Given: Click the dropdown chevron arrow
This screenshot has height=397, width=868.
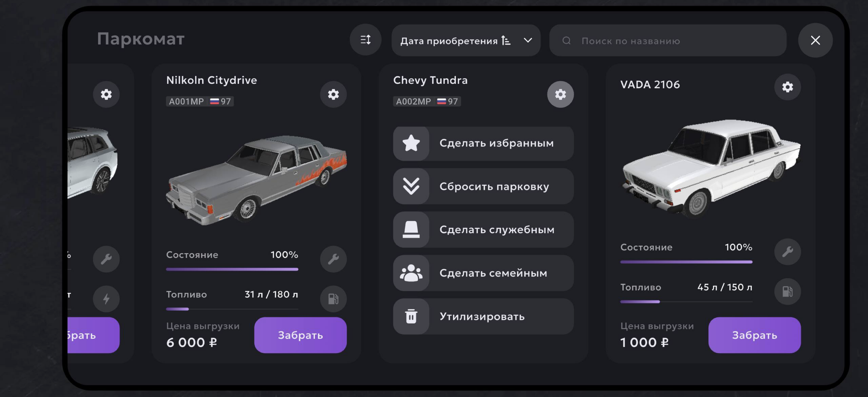Looking at the screenshot, I should tap(528, 40).
